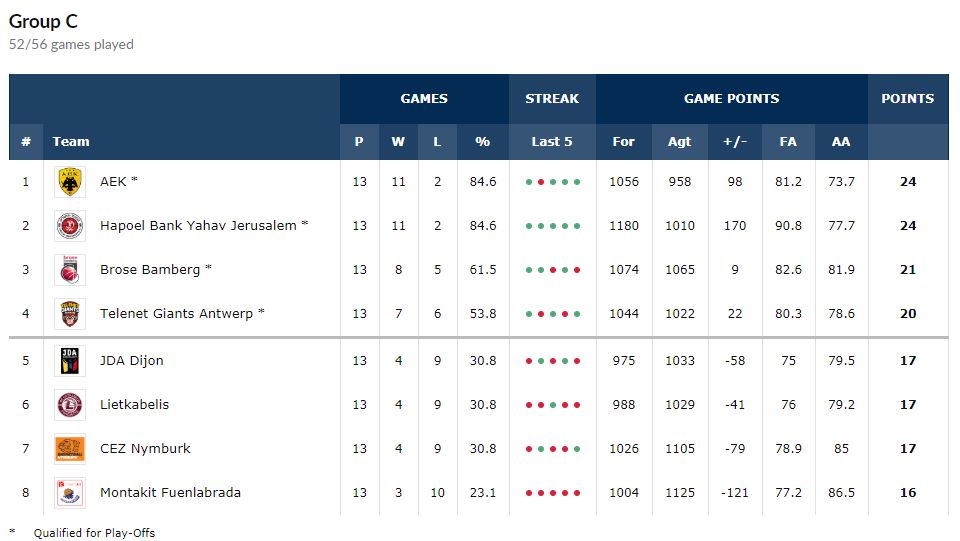
Task: Click the Last 5 streak header
Action: [552, 142]
